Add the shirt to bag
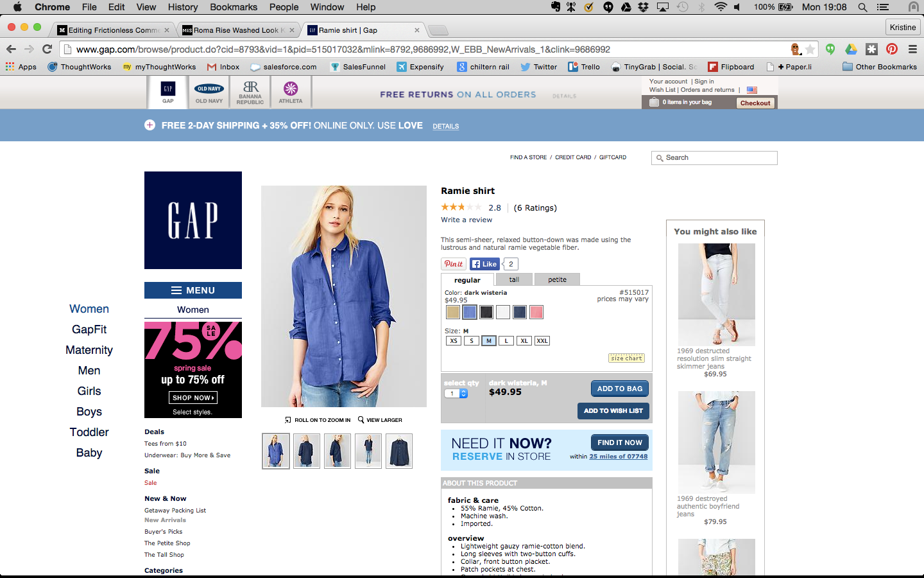This screenshot has width=924, height=578. [x=620, y=389]
